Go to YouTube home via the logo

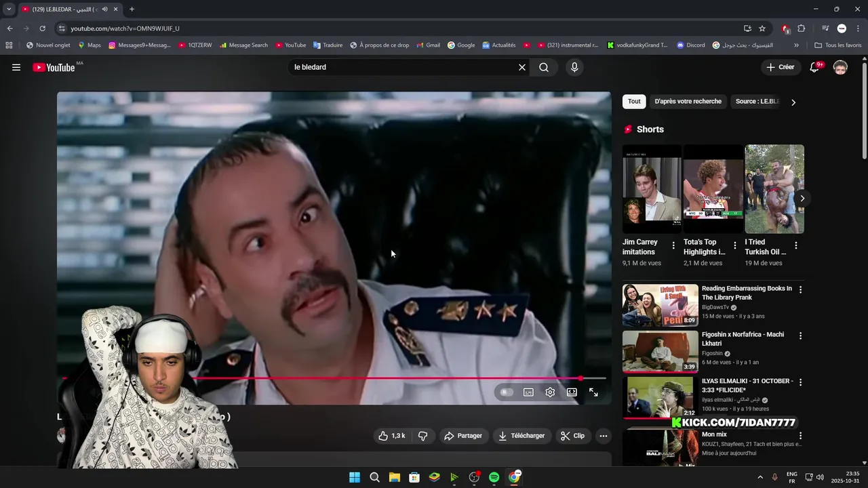click(x=54, y=67)
